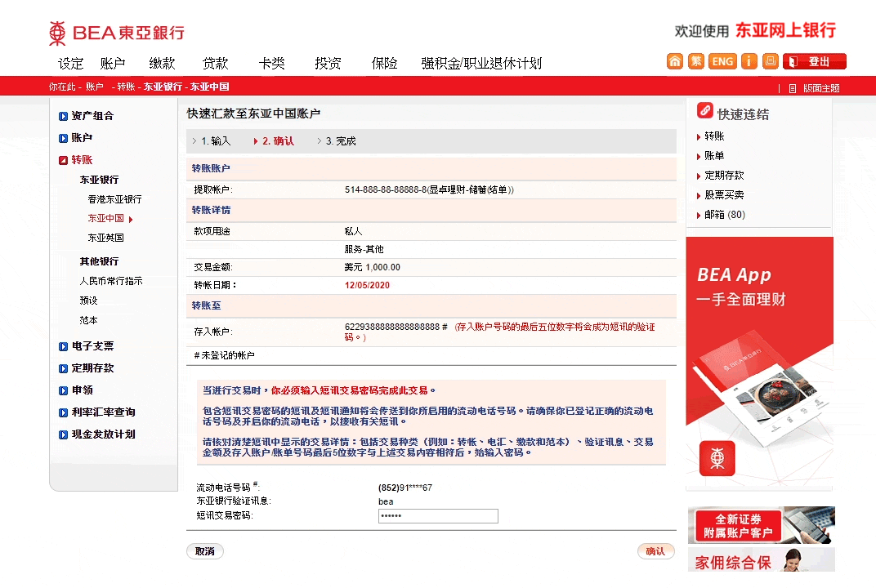876x588 pixels.
Task: Open 全新证券附属账户客户 banner
Action: [762, 525]
